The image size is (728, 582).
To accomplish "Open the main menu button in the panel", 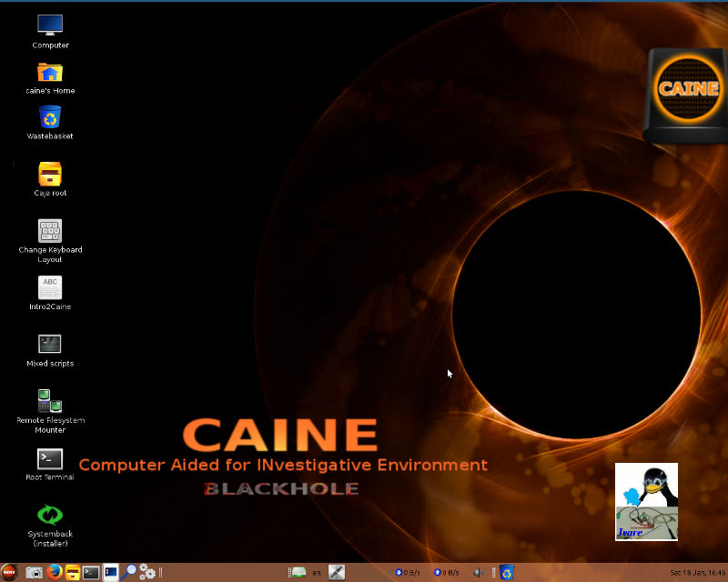I will coord(9,572).
